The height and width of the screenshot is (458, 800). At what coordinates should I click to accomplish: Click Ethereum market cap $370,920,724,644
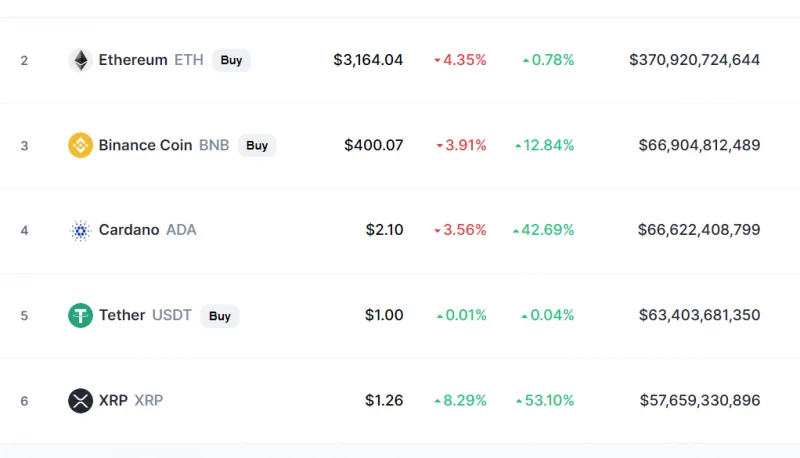coord(694,60)
